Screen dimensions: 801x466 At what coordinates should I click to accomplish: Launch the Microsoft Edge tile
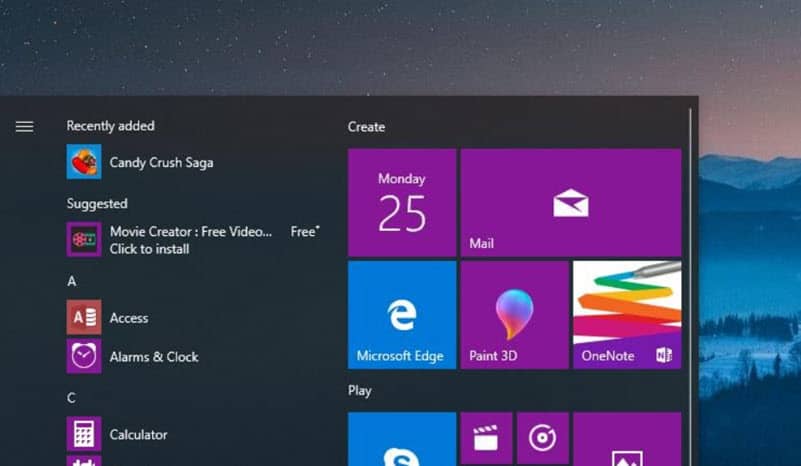402,315
